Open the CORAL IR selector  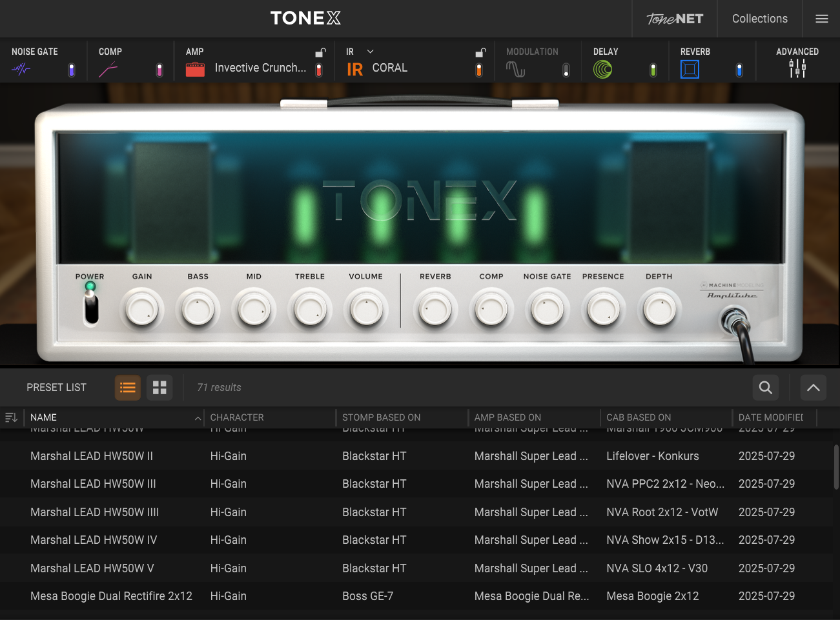click(390, 68)
